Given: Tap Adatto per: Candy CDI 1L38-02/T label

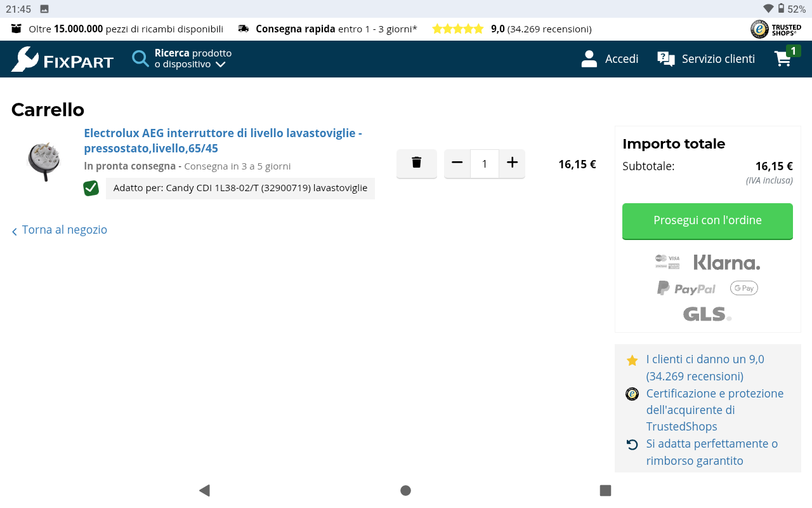Looking at the screenshot, I should [x=240, y=188].
